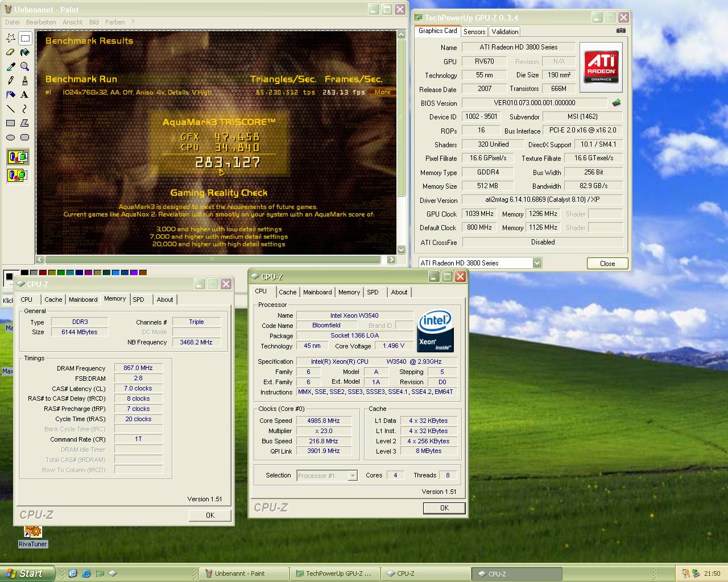728x582 pixels.
Task: Choose the Ellipse shape tool
Action: click(11, 137)
